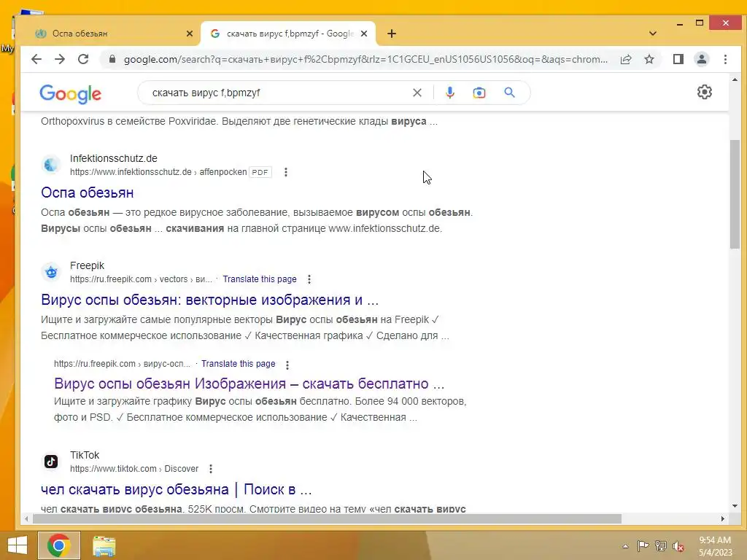Open Google quick settings gear
This screenshot has width=747, height=560.
click(704, 92)
